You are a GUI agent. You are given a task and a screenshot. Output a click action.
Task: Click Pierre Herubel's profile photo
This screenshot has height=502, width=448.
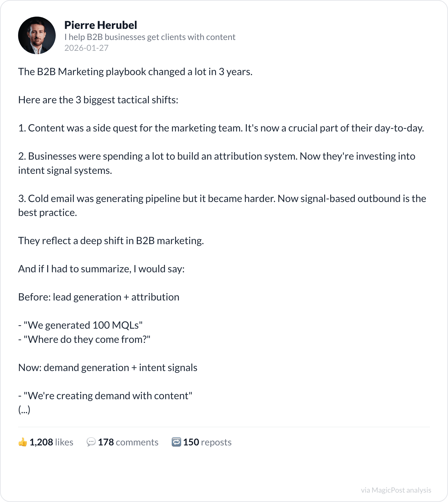(37, 35)
